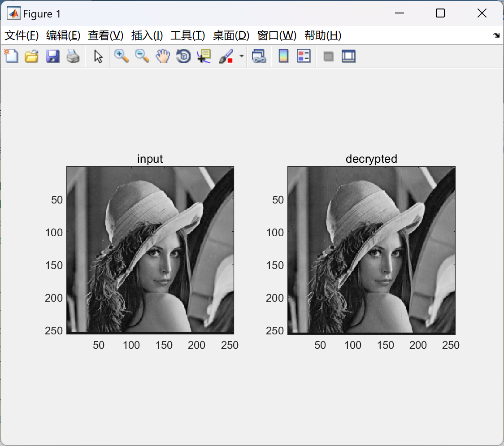This screenshot has width=504, height=446.
Task: Dock the figure using corner arrow
Action: 496,35
